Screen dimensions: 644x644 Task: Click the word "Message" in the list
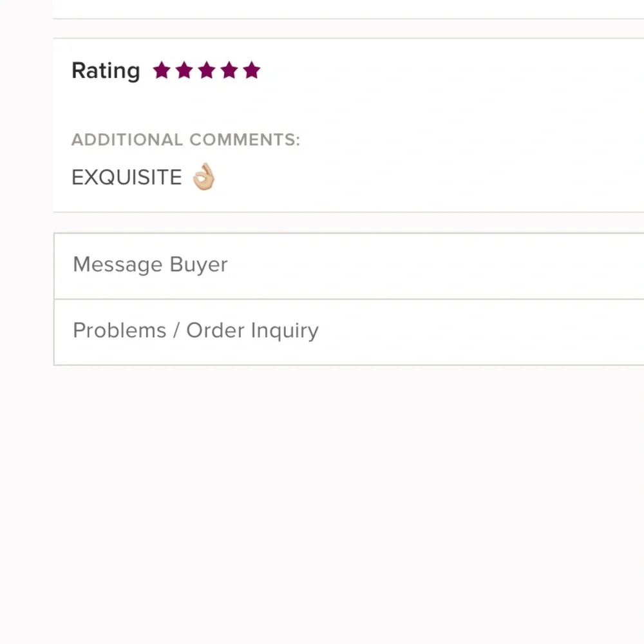pos(117,265)
